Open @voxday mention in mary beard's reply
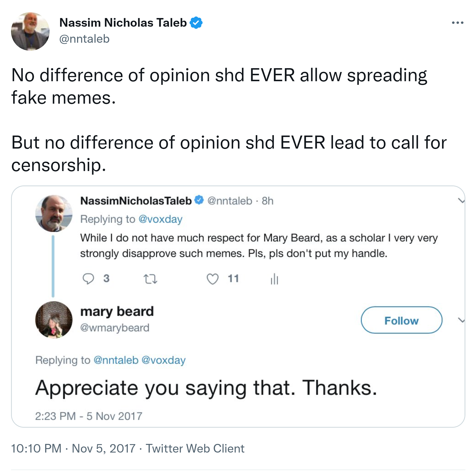Image resolution: width=475 pixels, height=476 pixels. 164,360
